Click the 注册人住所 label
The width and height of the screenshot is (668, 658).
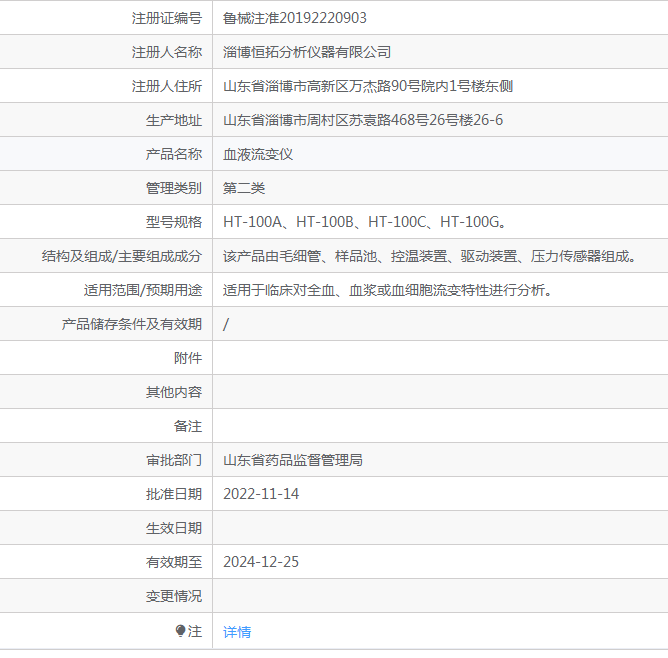(167, 86)
